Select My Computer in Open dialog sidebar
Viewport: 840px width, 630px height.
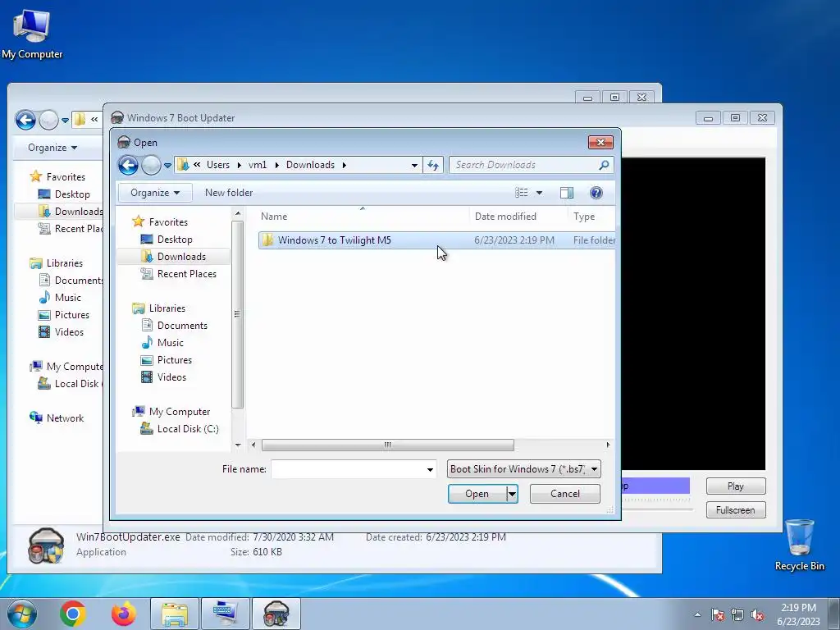pyautogui.click(x=180, y=412)
